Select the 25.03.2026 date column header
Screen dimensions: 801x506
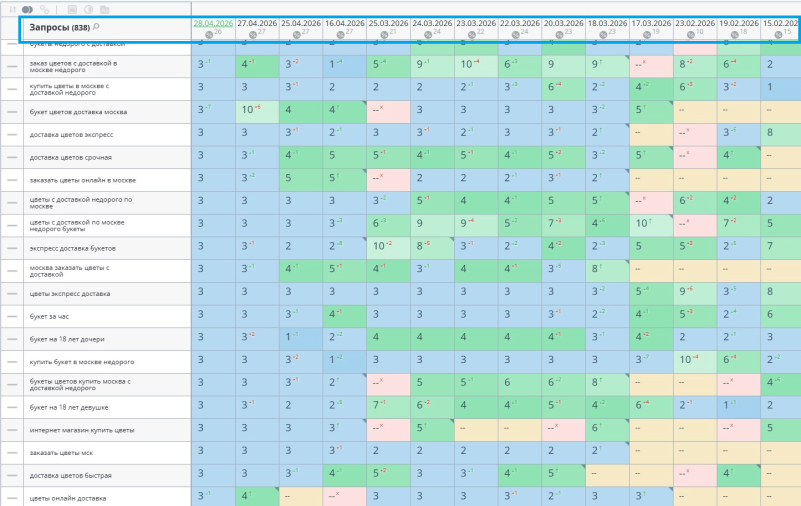389,23
